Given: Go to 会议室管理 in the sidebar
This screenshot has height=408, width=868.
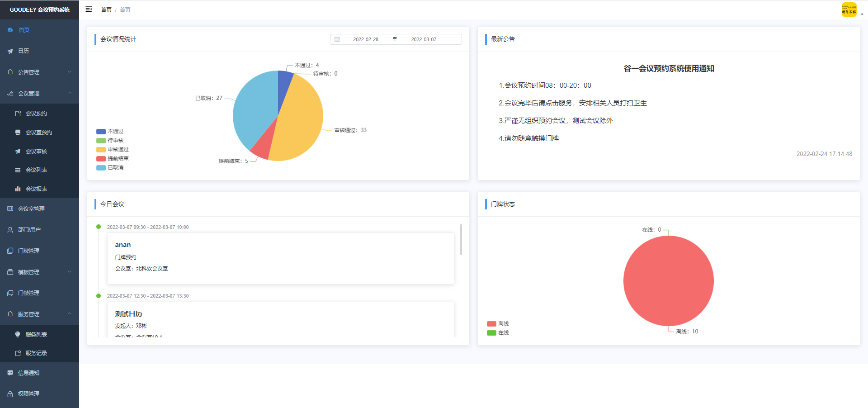Looking at the screenshot, I should (39, 209).
